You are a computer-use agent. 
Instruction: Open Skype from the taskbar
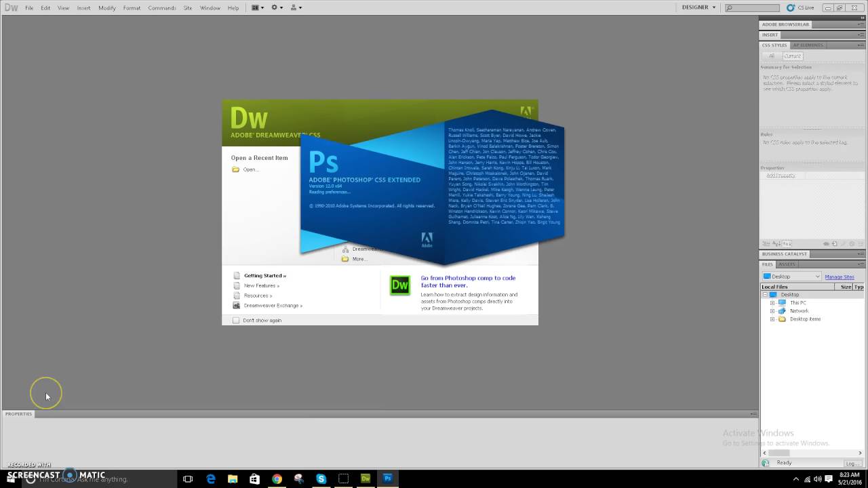[321, 479]
